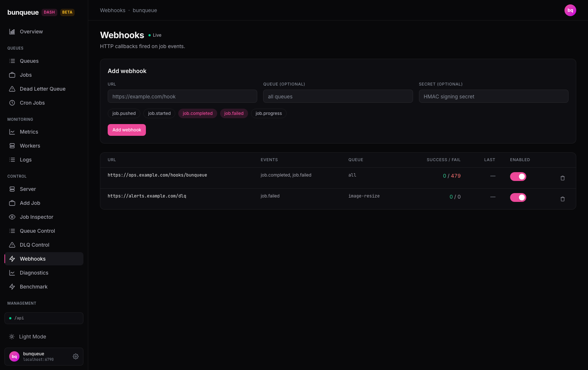Image resolution: width=588 pixels, height=370 pixels.
Task: Go to the Benchmark page
Action: pos(44,287)
